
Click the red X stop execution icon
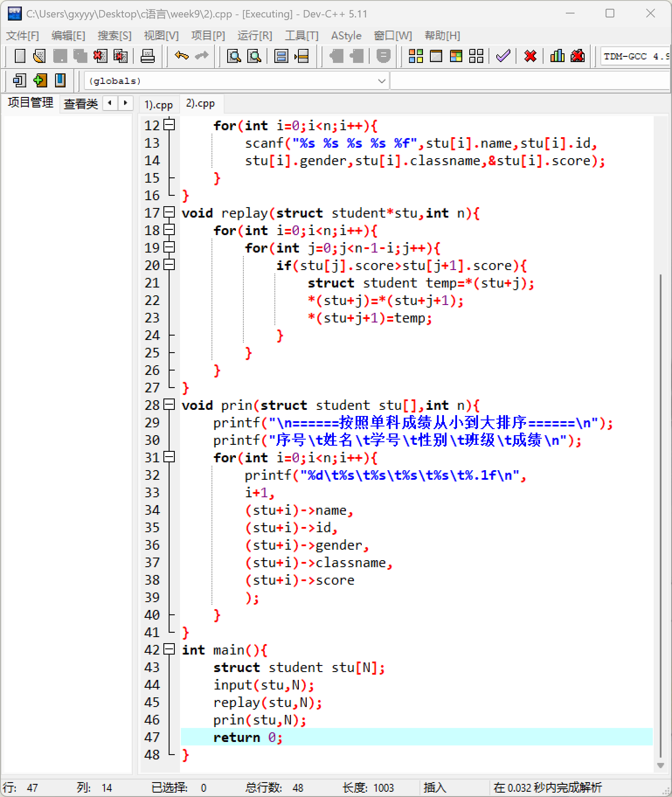click(x=530, y=56)
